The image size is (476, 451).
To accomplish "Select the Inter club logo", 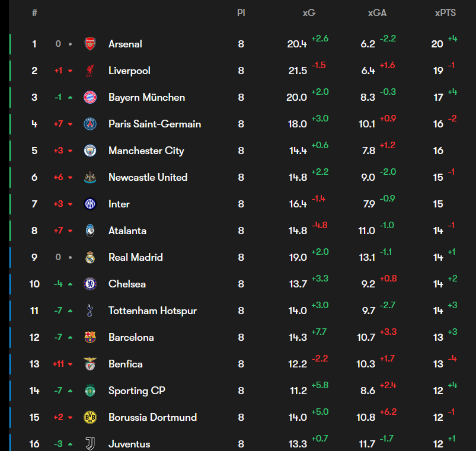I will pos(89,204).
